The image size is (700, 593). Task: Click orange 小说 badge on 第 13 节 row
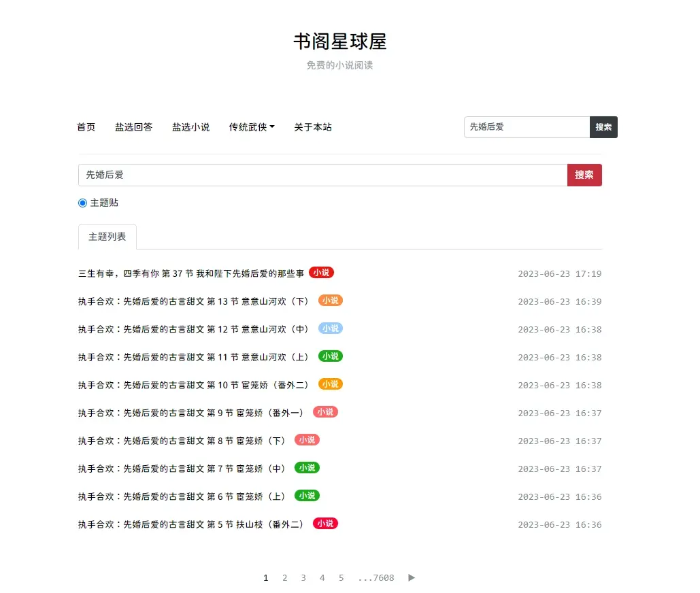[331, 301]
